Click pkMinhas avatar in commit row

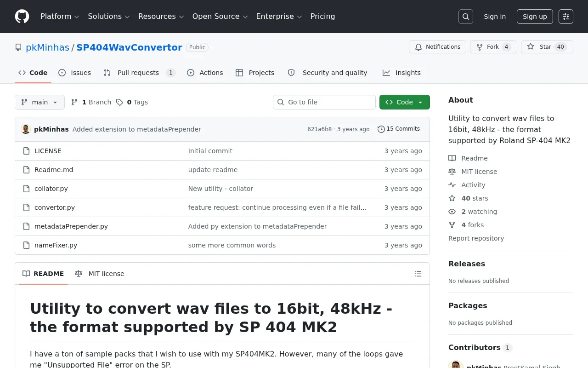pos(26,129)
